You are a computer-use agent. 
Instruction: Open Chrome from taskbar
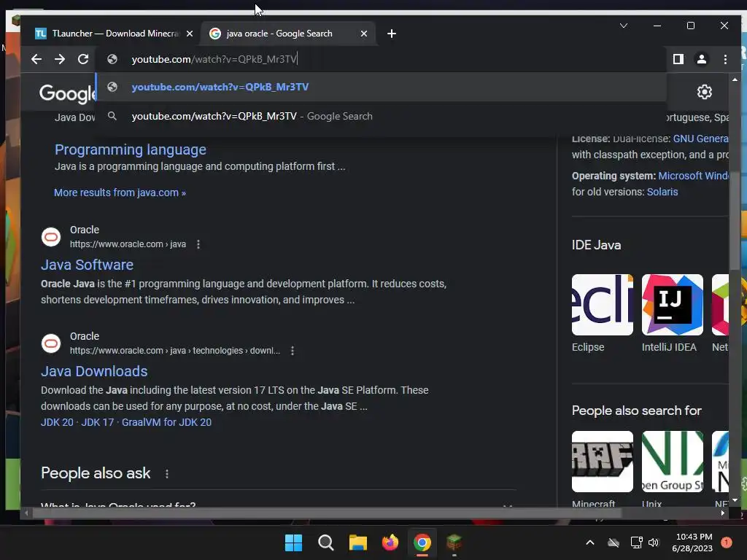tap(422, 542)
